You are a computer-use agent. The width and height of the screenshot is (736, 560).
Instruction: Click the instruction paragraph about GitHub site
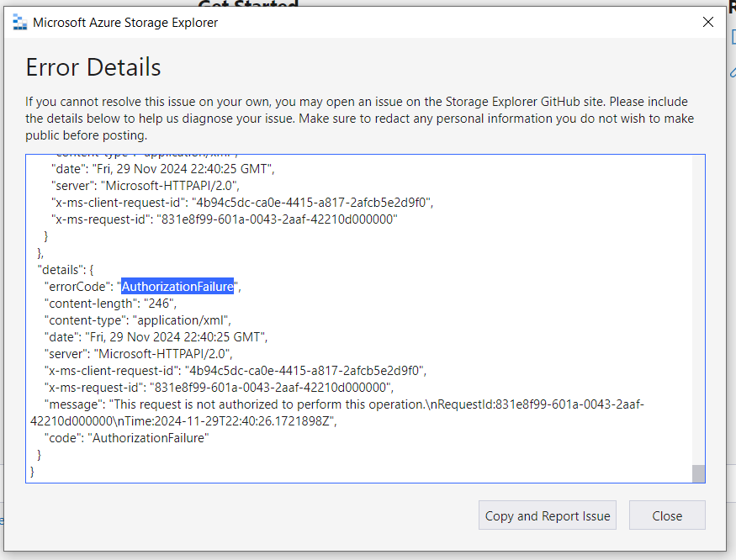pyautogui.click(x=359, y=119)
